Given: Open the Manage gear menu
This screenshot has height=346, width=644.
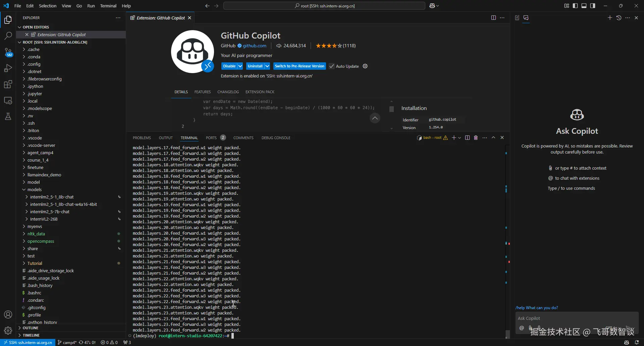Looking at the screenshot, I should point(8,331).
